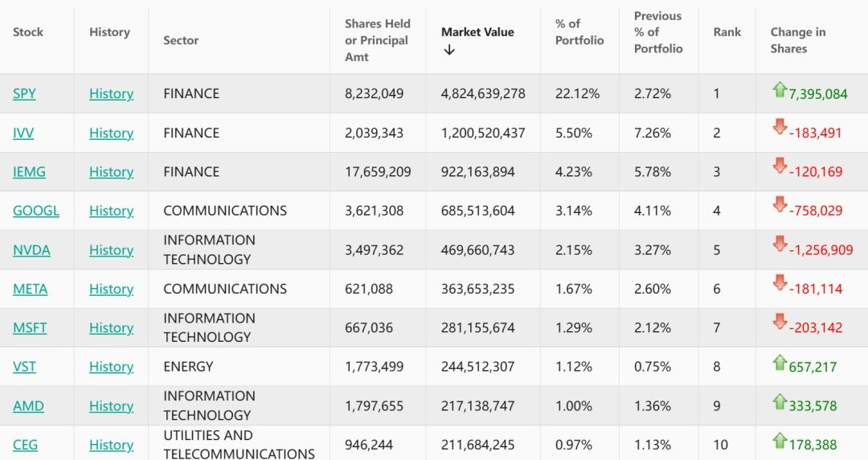Screen dimensions: 868x460
Task: Click the red down arrow beside NVDA change
Action: click(779, 244)
